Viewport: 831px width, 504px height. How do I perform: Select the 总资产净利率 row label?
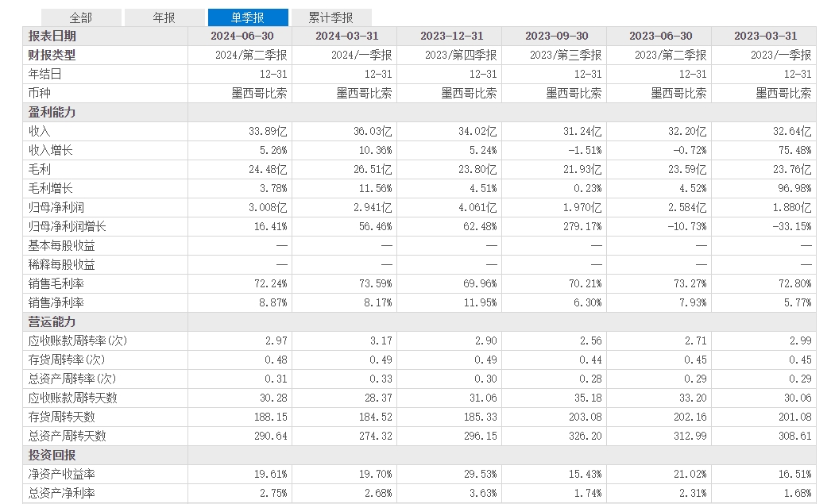tap(61, 494)
